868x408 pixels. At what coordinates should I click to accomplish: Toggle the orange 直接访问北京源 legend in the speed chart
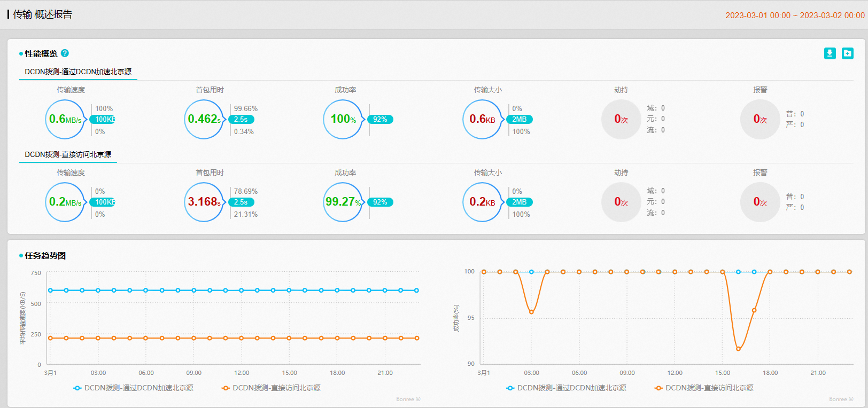pos(271,388)
